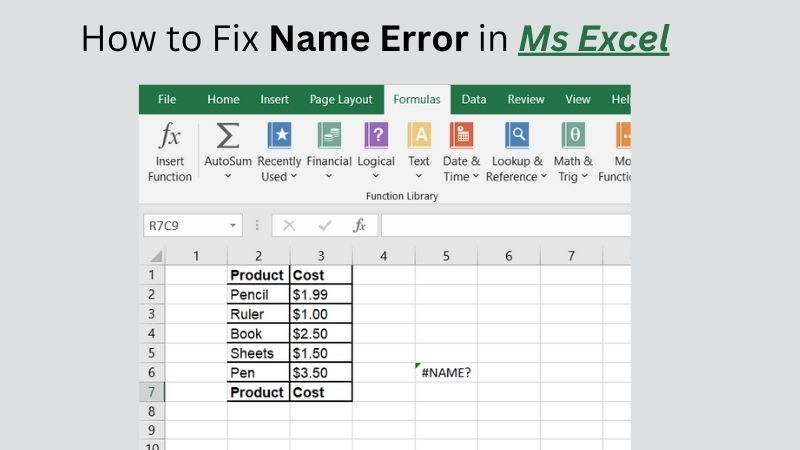The height and width of the screenshot is (450, 800).
Task: Open the Math & Trig functions icon
Action: point(573,135)
